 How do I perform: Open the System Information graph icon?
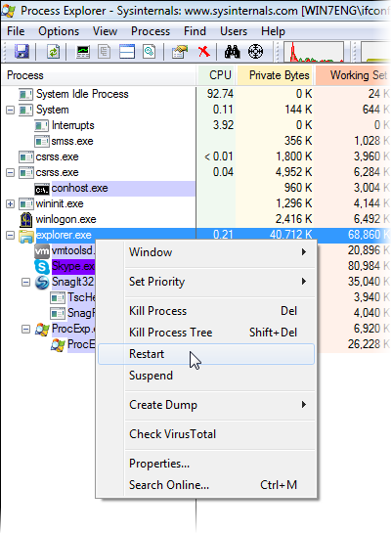tap(83, 52)
